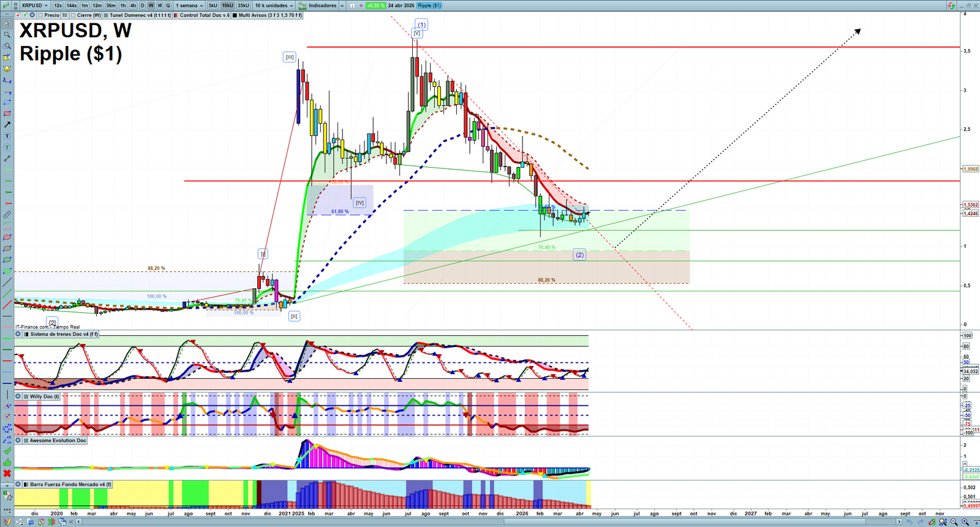The width and height of the screenshot is (980, 527).
Task: Select the Q quarterly timeframe button
Action: pos(168,6)
